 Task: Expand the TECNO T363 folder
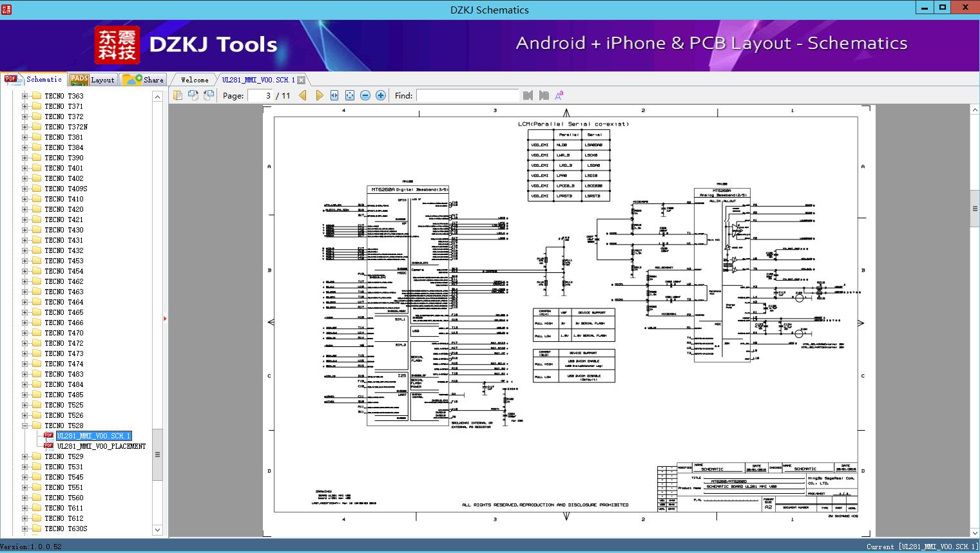pyautogui.click(x=25, y=96)
